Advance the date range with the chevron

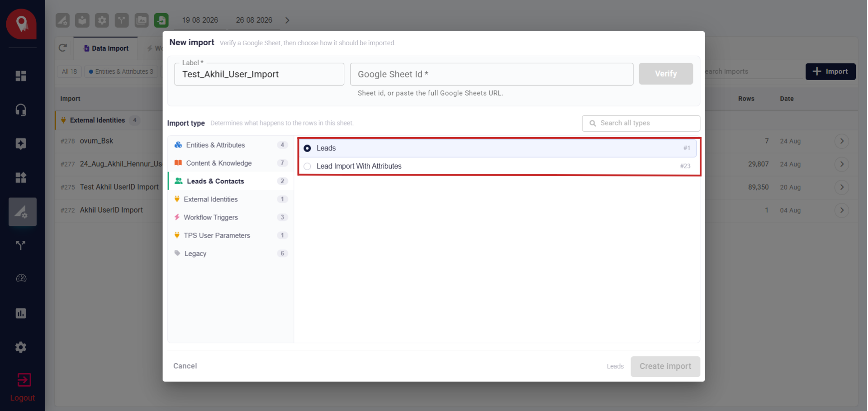[x=287, y=20]
